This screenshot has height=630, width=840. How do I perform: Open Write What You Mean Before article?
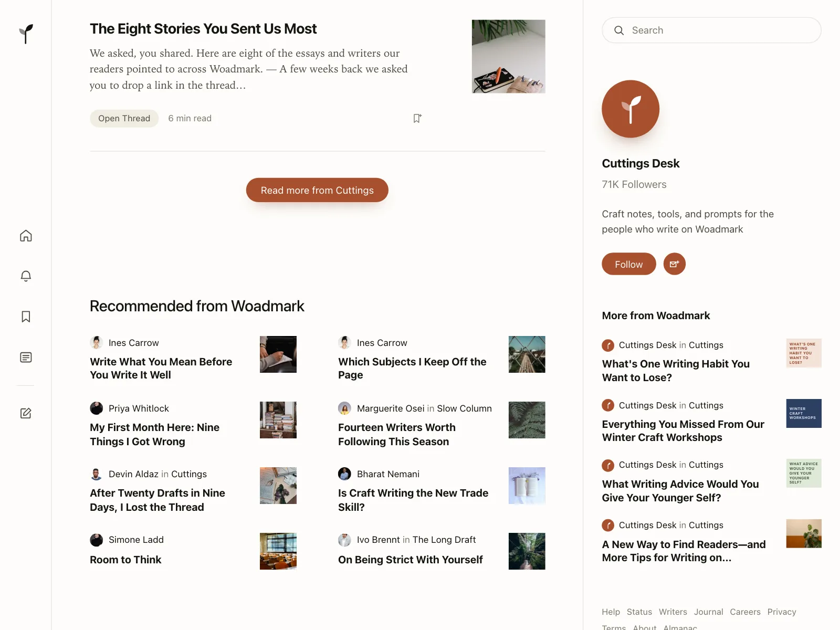161,368
